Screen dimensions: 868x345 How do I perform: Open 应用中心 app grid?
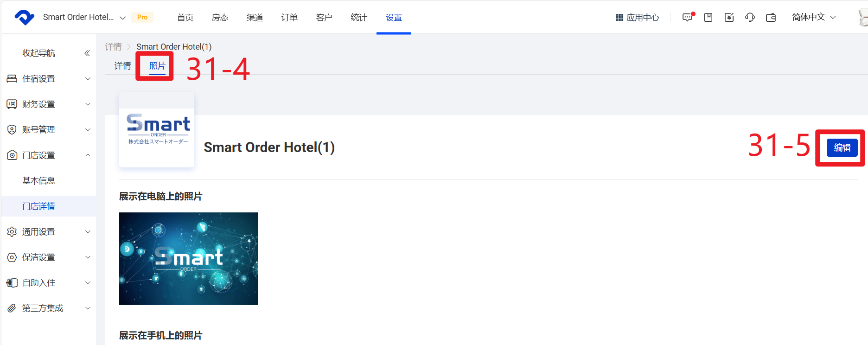tap(638, 18)
